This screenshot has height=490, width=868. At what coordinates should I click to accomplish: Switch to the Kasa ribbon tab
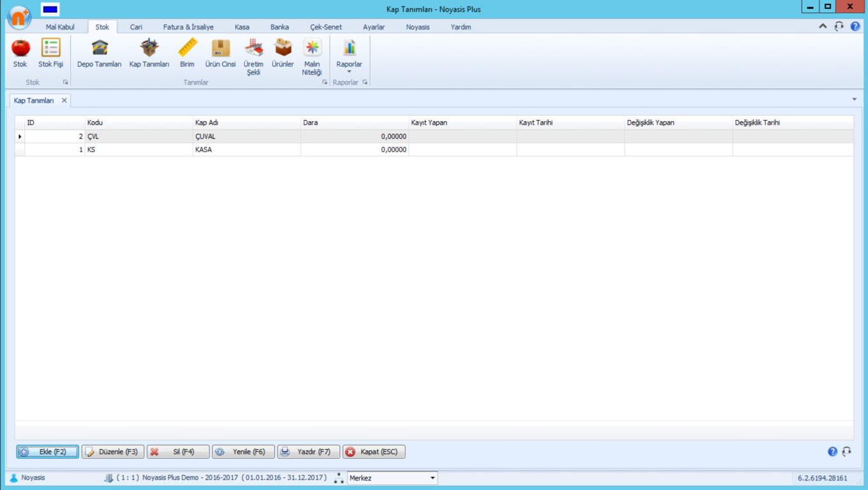[x=242, y=27]
